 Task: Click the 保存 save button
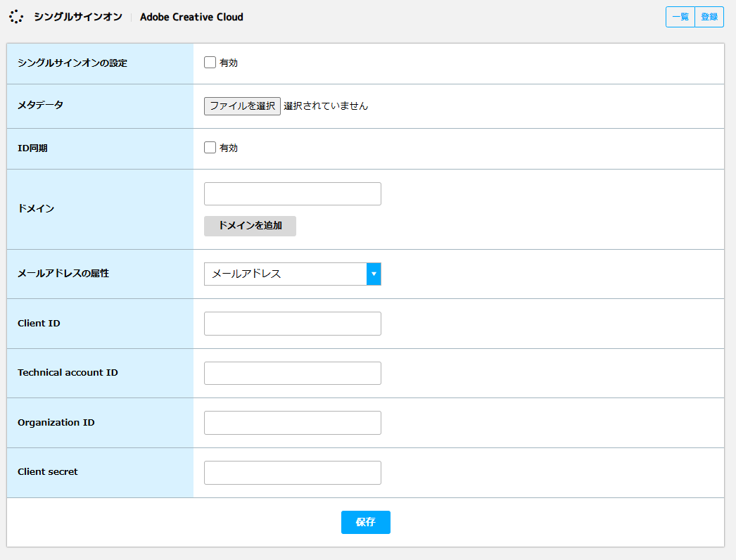(366, 523)
